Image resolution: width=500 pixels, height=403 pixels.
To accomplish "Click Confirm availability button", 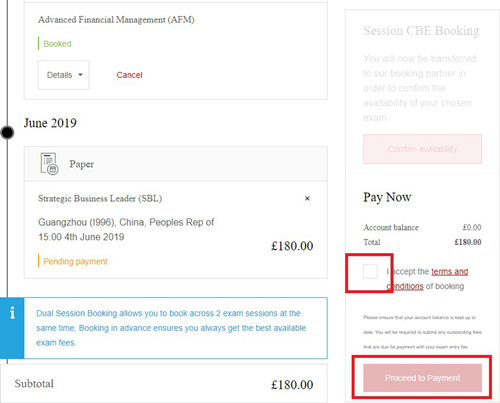I will pyautogui.click(x=422, y=149).
